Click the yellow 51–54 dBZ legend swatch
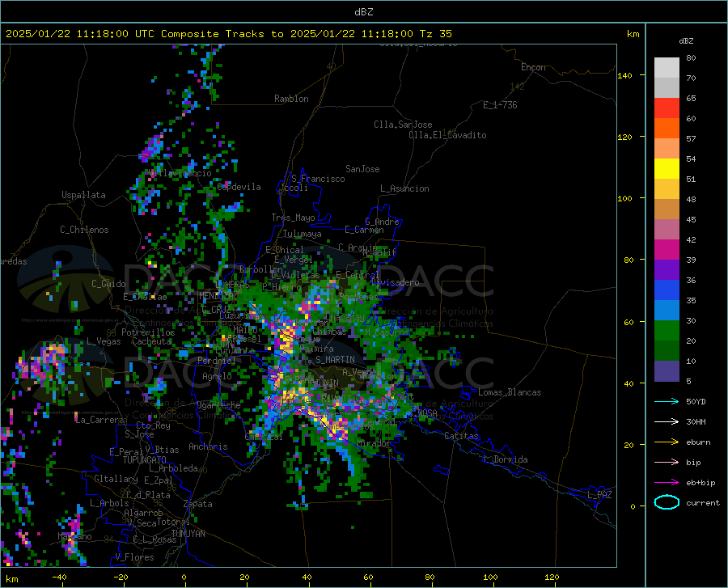 point(667,169)
